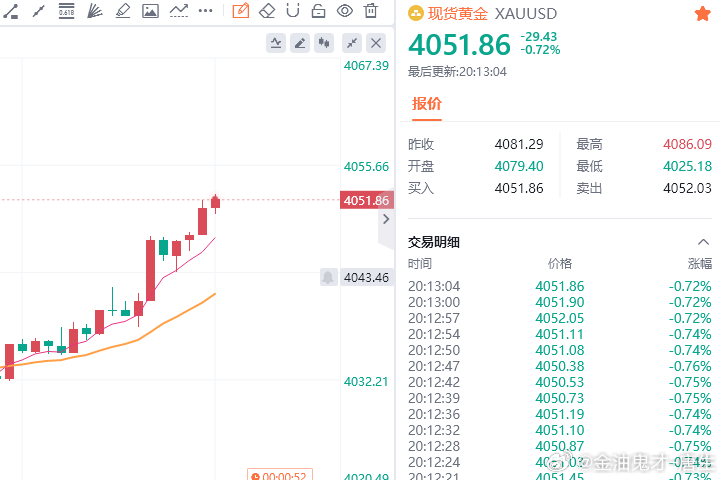Click the 价格 column header

tap(560, 264)
